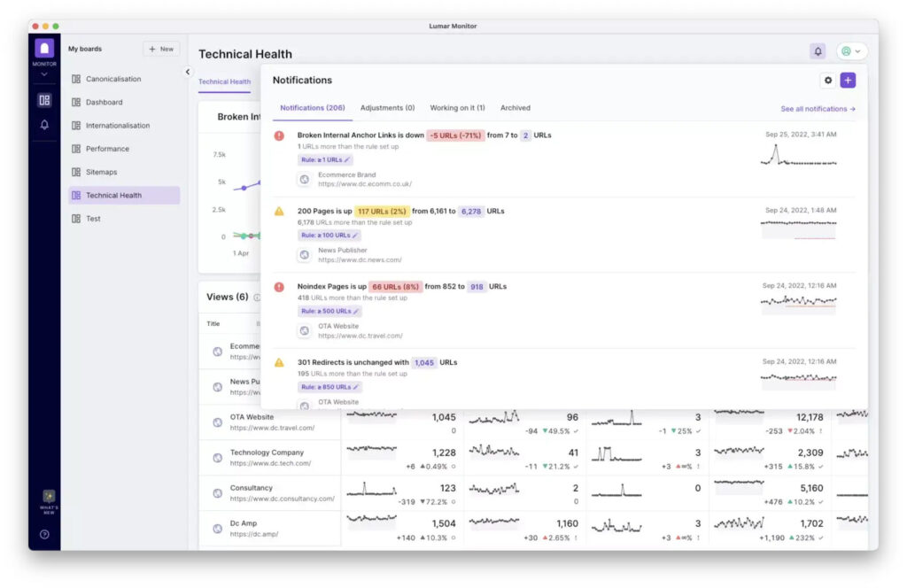Open the user account dropdown
This screenshot has height=588, width=907.
pos(851,51)
